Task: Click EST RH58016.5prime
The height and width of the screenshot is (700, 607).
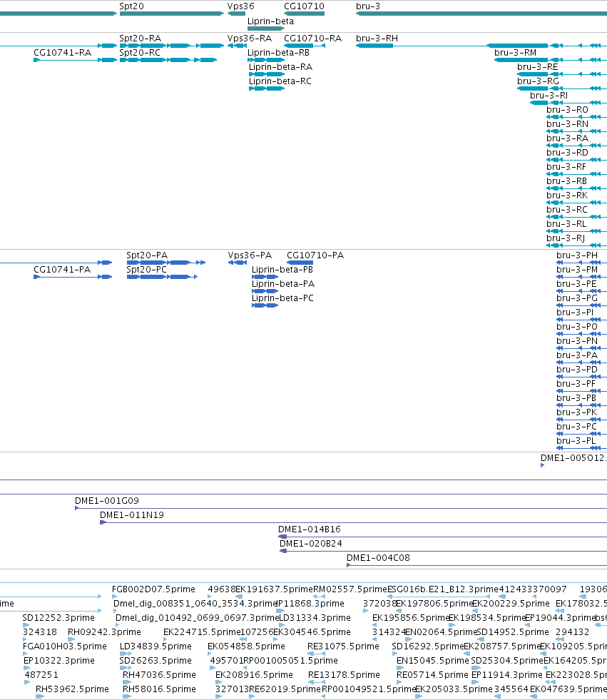Action: [x=127, y=696]
